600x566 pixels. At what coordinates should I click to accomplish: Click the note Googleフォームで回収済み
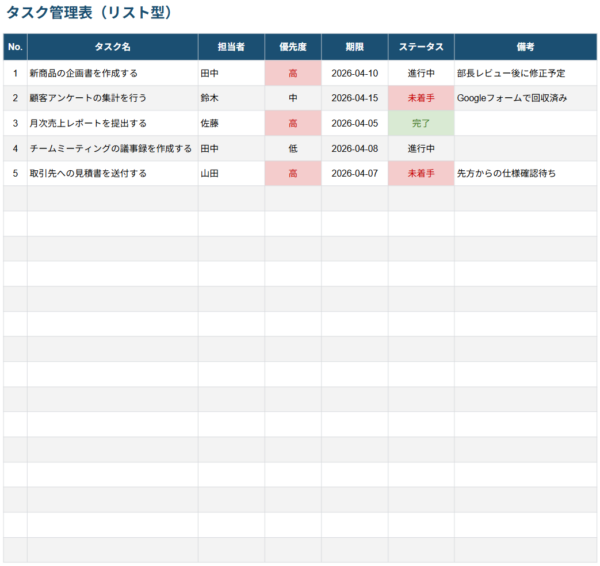point(510,98)
